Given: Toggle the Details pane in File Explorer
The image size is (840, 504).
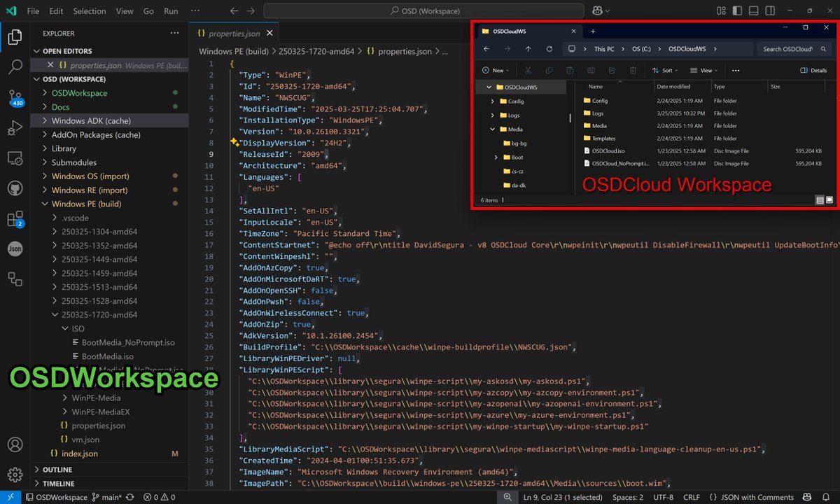Looking at the screenshot, I should click(x=813, y=70).
